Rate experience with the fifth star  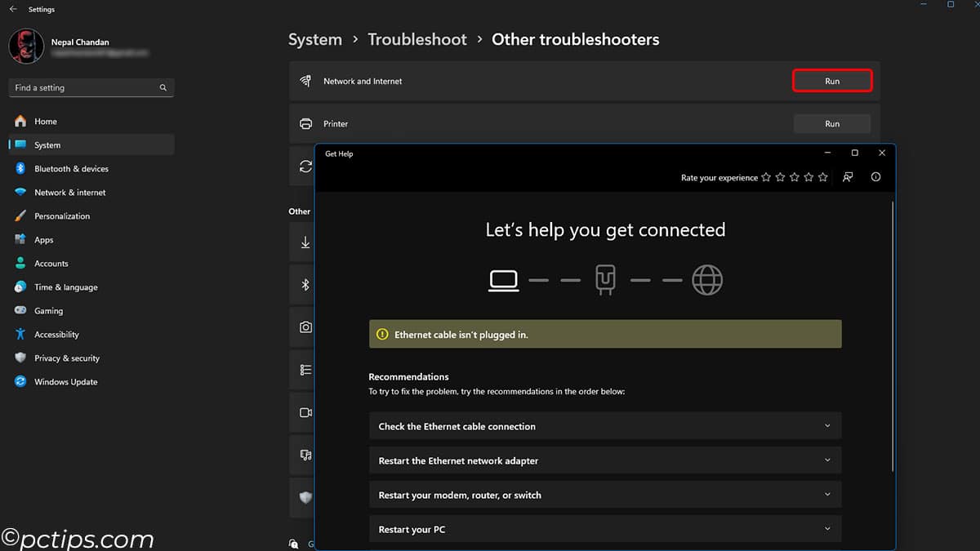click(823, 177)
